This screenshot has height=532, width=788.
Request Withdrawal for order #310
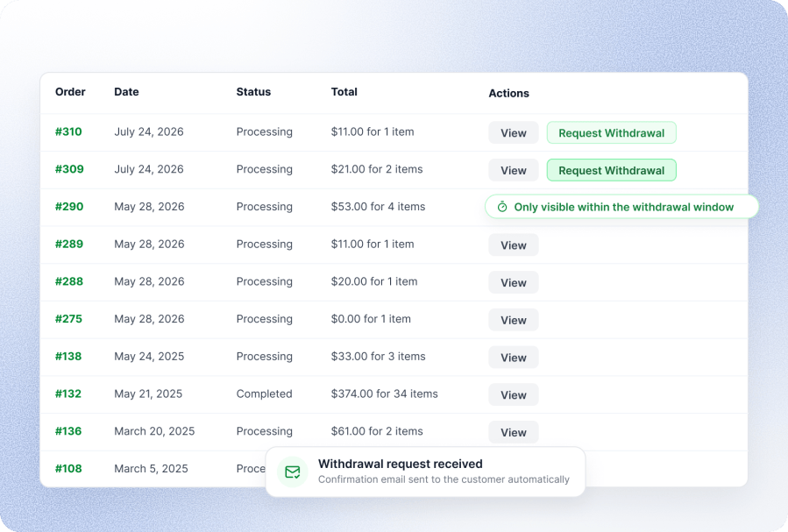click(612, 133)
